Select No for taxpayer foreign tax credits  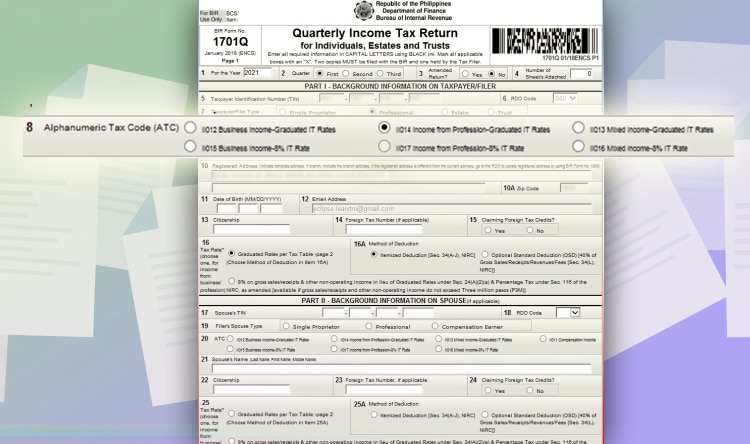[530, 229]
